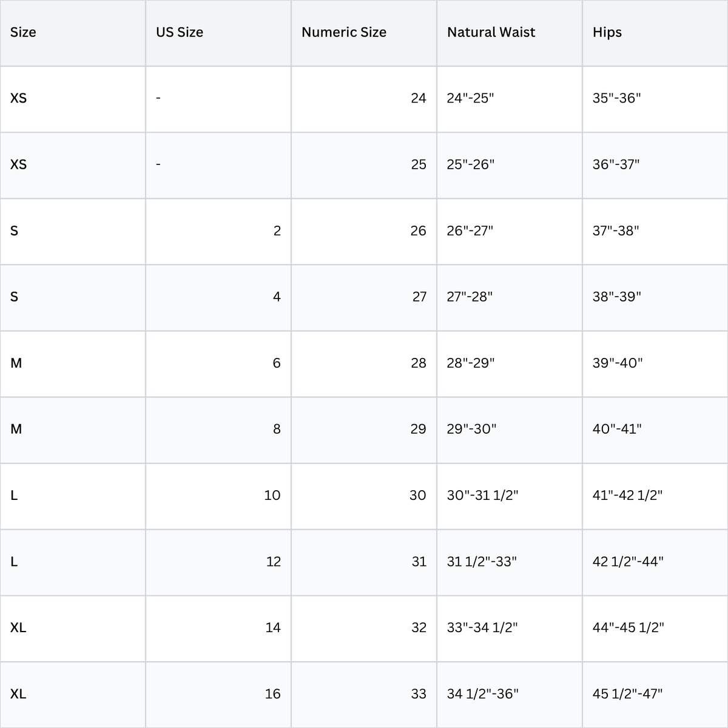Select the US size 8 cell
The image size is (728, 728).
point(218,430)
